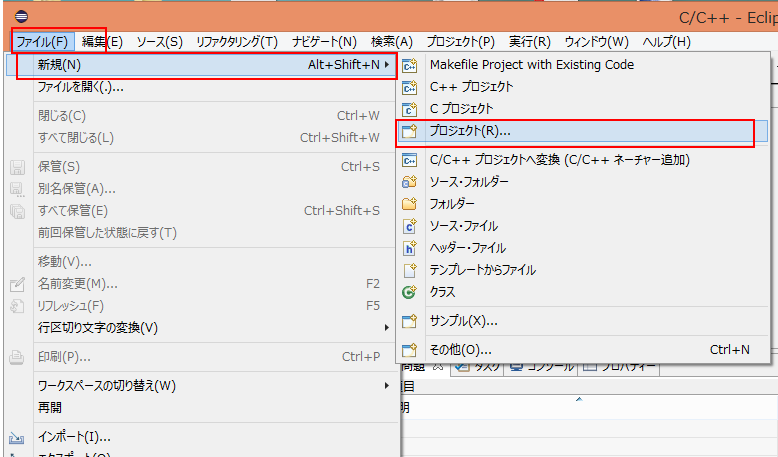Click the ソース・フォルダー icon
The height and width of the screenshot is (457, 778).
pyautogui.click(x=409, y=182)
